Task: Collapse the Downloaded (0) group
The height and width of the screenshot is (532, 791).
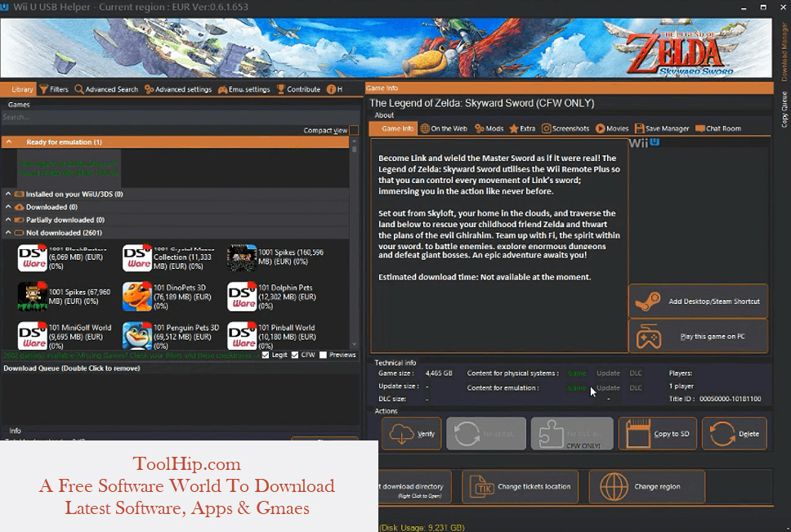Action: [x=8, y=207]
